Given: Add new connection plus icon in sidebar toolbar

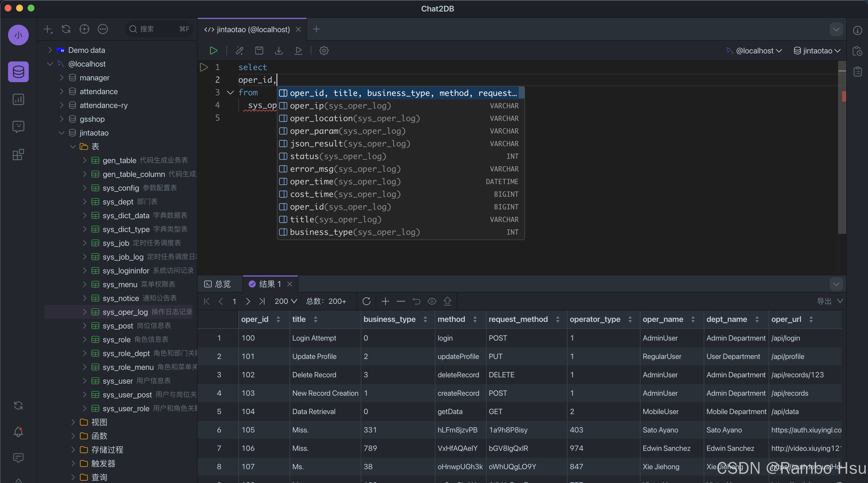Looking at the screenshot, I should pos(48,29).
